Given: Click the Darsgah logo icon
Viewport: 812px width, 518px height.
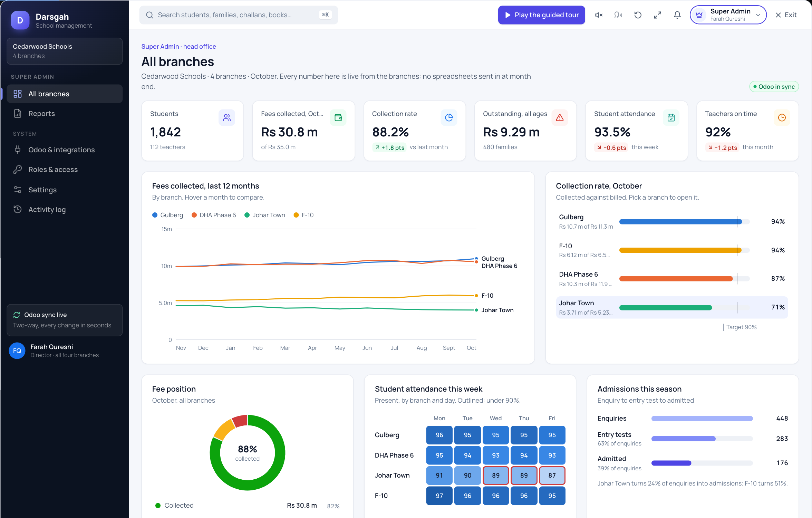Looking at the screenshot, I should pos(20,20).
